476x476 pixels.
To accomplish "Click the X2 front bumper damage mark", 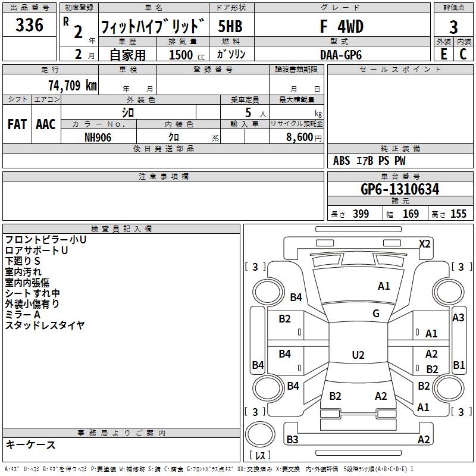I will coord(424,244).
